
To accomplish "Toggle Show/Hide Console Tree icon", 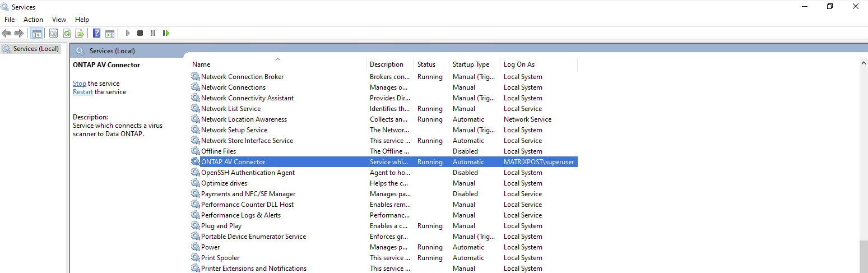I will click(x=37, y=34).
